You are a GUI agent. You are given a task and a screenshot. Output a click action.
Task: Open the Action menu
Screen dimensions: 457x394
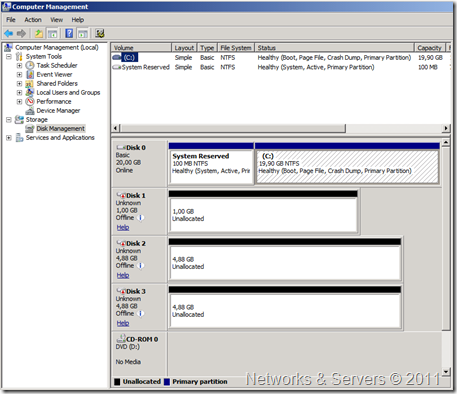point(33,20)
